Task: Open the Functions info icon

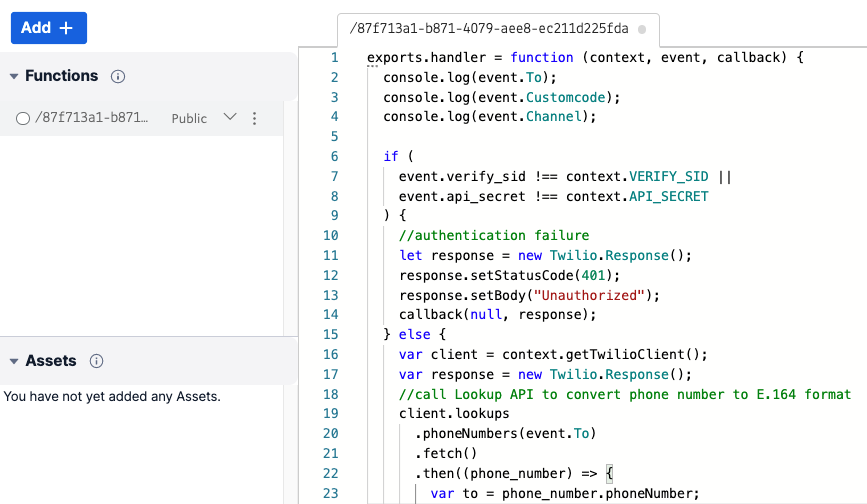Action: [118, 76]
